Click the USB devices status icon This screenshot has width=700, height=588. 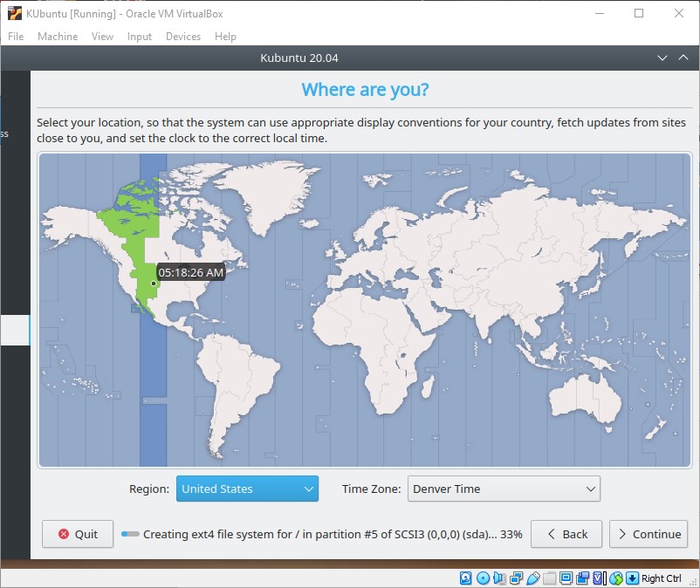533,578
